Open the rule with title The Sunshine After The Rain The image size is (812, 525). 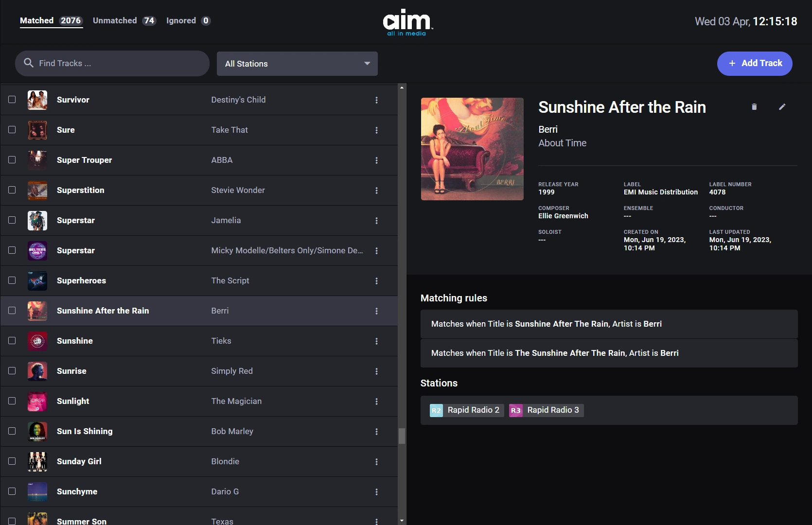pos(609,353)
